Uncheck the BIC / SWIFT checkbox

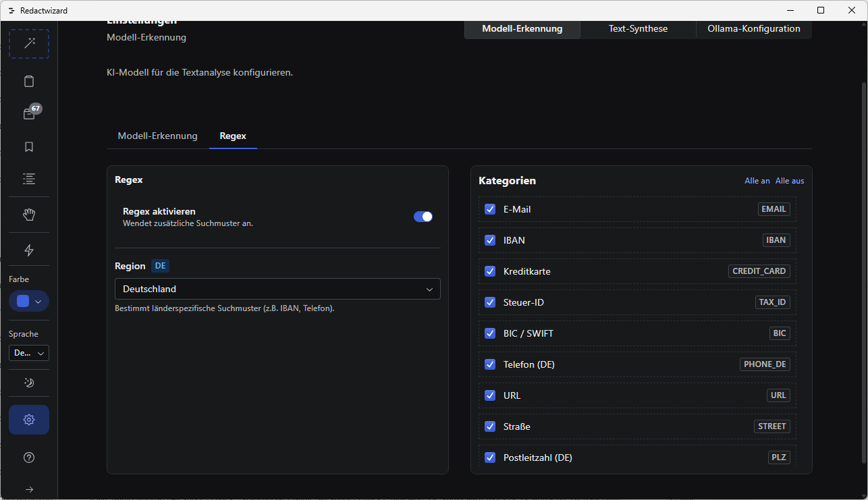click(490, 333)
